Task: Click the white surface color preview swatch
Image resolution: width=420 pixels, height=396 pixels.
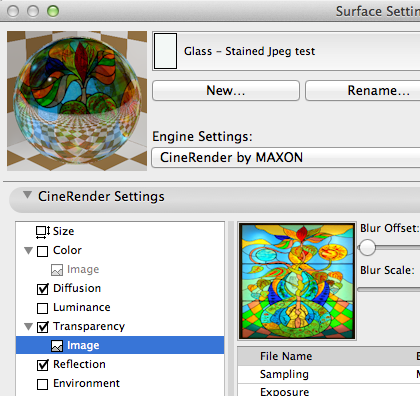Action: [165, 51]
